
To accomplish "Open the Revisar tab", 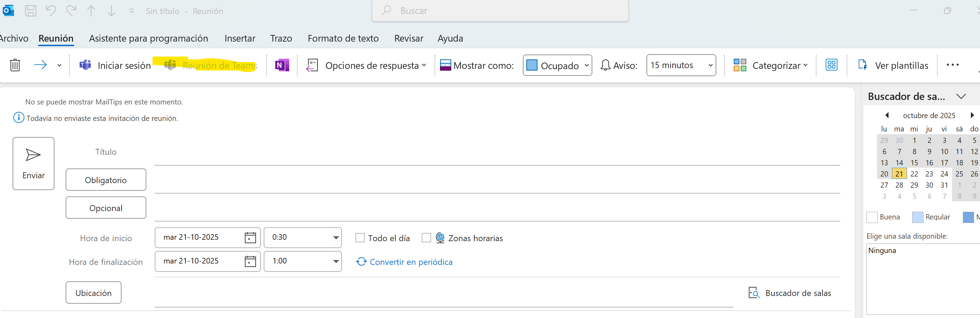I will (x=409, y=38).
